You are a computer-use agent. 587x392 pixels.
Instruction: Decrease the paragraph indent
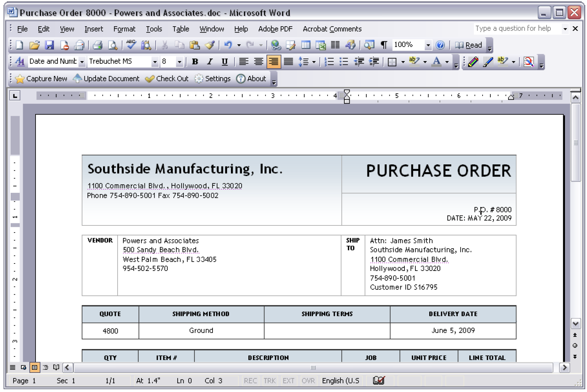[359, 61]
